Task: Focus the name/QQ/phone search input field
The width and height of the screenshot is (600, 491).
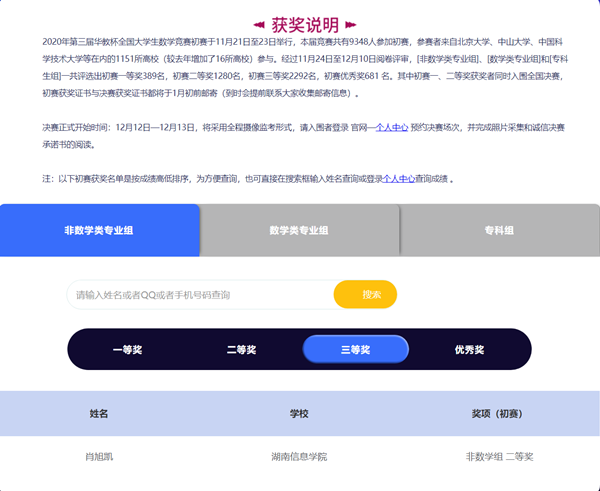Action: point(201,294)
